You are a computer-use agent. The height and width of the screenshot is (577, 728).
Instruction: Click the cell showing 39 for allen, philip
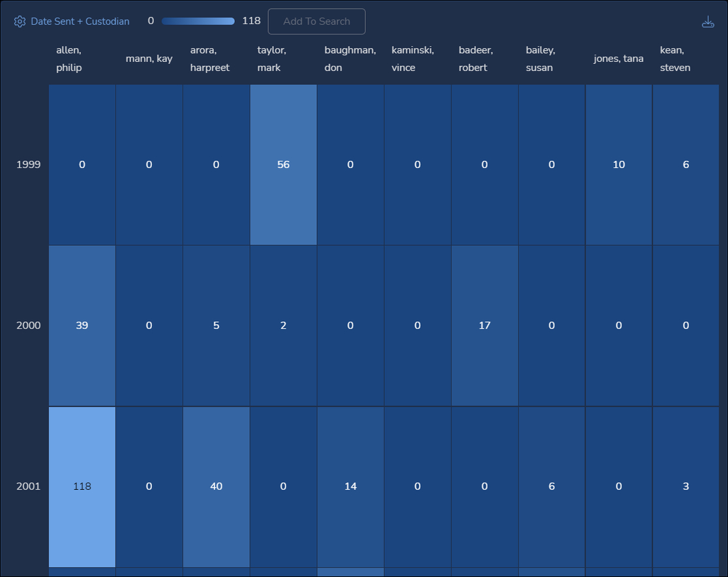pyautogui.click(x=82, y=325)
